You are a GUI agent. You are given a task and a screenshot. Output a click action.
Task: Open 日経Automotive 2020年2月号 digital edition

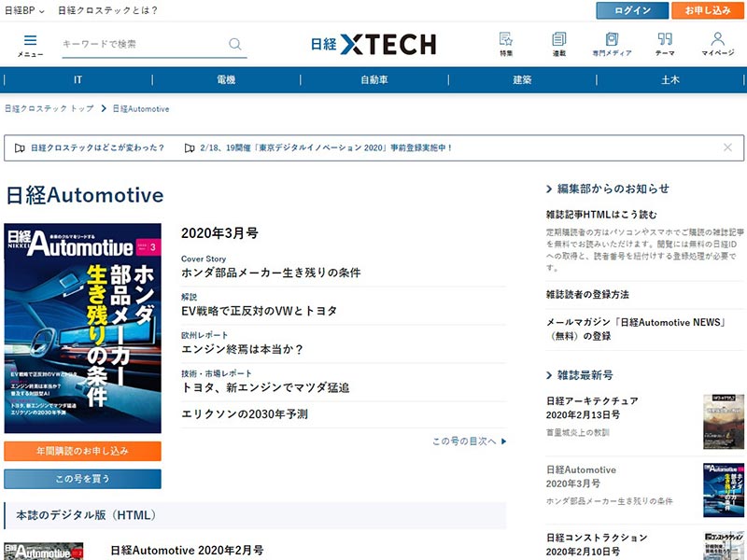pyautogui.click(x=187, y=551)
